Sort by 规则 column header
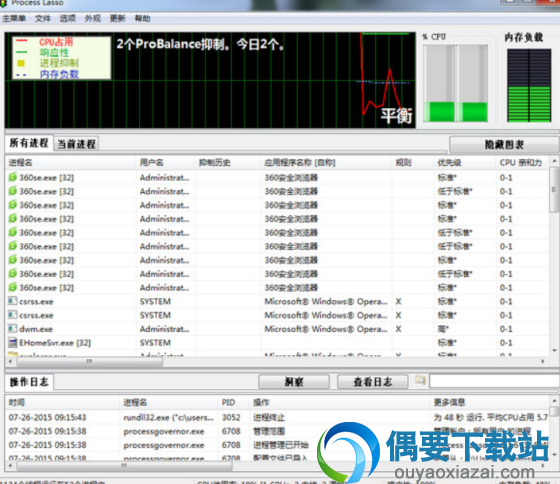This screenshot has height=484, width=560. (x=412, y=163)
